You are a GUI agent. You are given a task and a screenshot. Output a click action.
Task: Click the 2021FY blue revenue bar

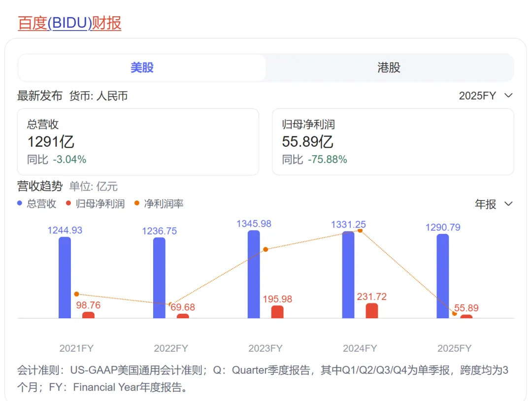65,277
